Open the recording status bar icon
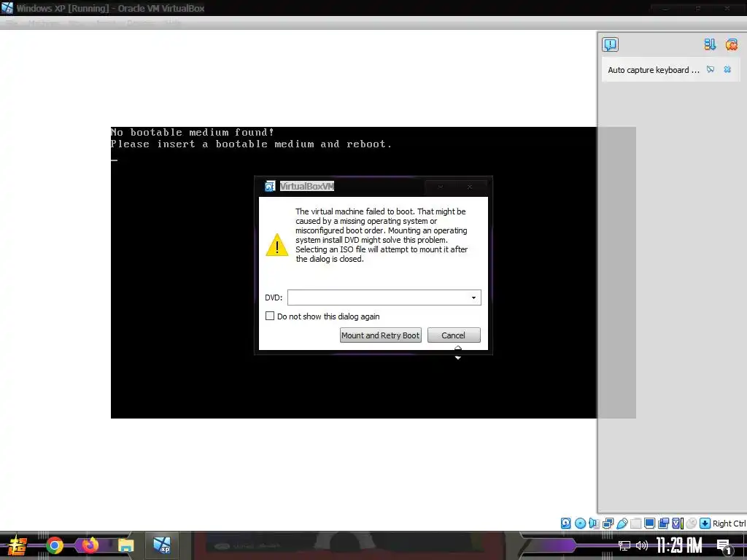 coord(663,524)
